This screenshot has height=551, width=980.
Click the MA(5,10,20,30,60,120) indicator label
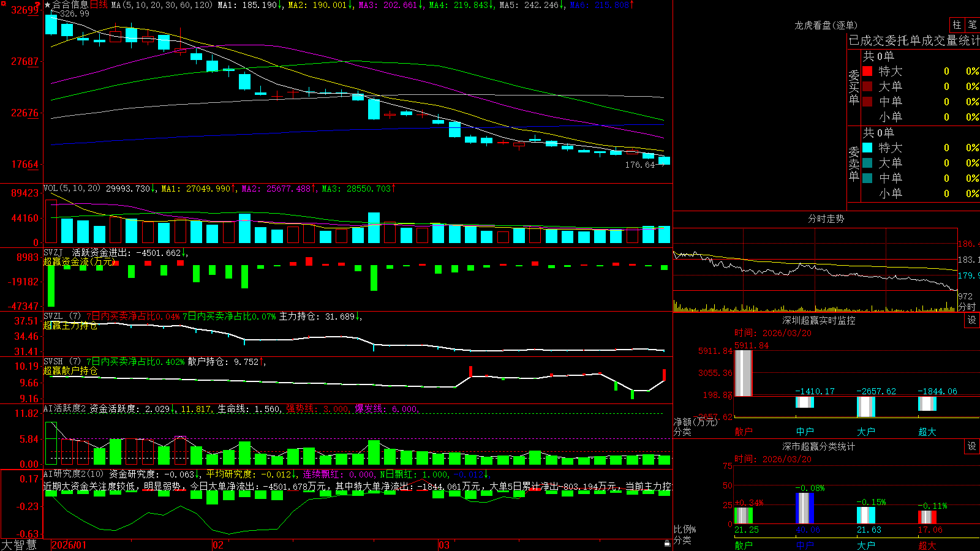click(x=162, y=5)
